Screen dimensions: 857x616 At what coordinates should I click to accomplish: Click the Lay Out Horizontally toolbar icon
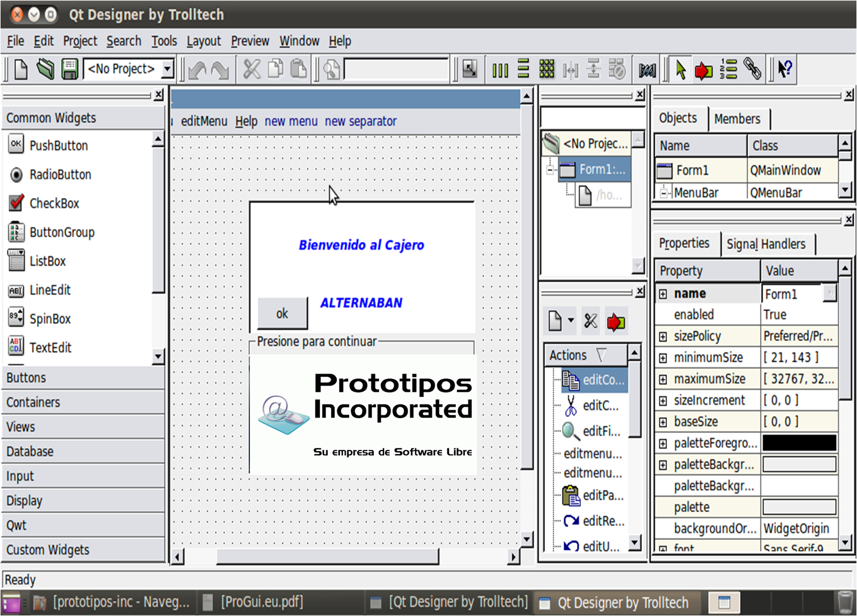click(500, 69)
